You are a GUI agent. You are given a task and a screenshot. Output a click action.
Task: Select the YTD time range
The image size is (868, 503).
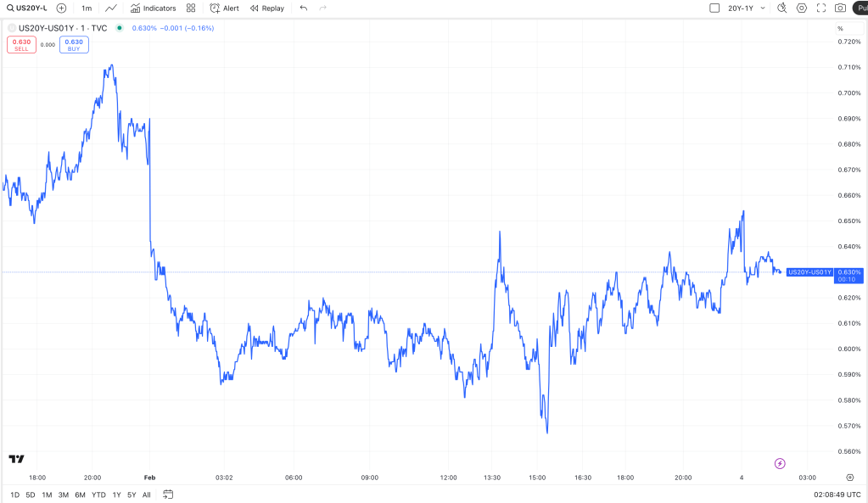click(98, 495)
